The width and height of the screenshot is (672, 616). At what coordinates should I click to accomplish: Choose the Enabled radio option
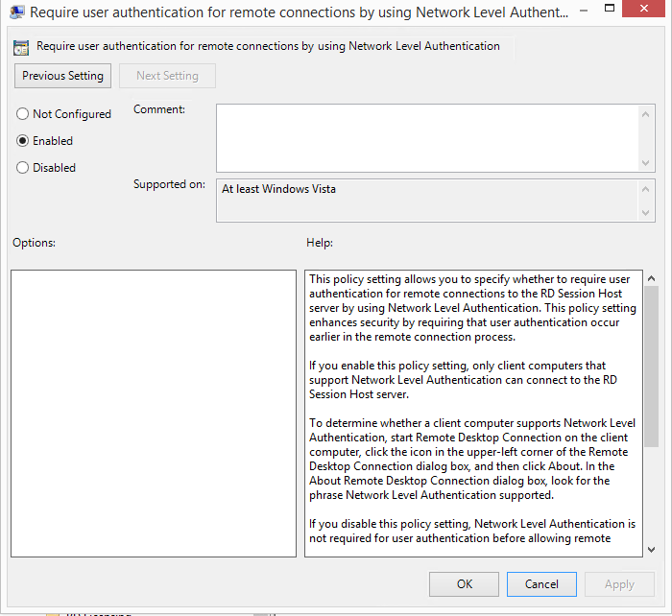click(23, 141)
